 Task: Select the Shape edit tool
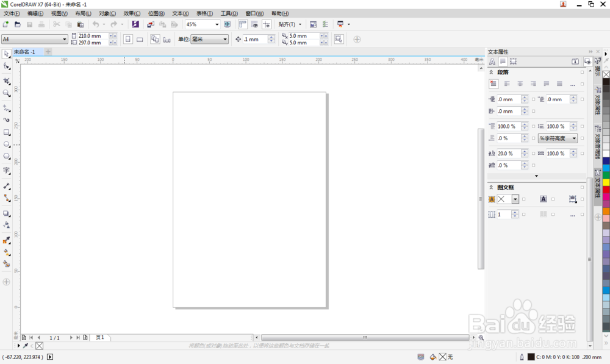tap(7, 66)
